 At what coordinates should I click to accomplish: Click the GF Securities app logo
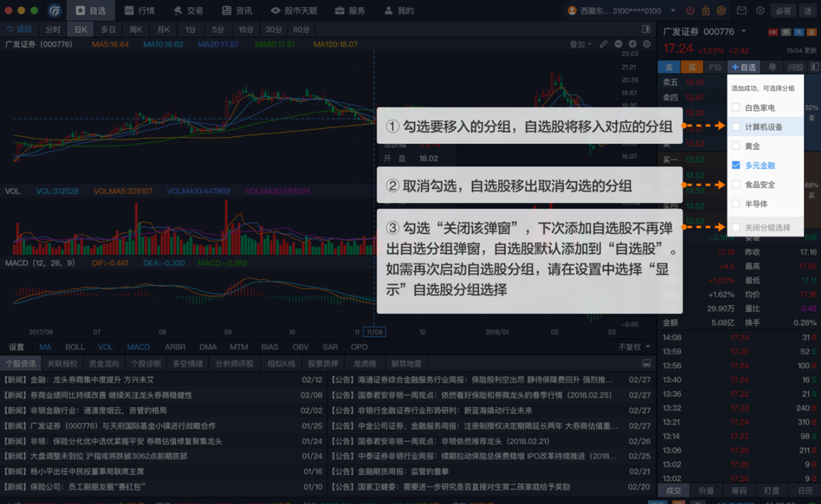click(55, 11)
